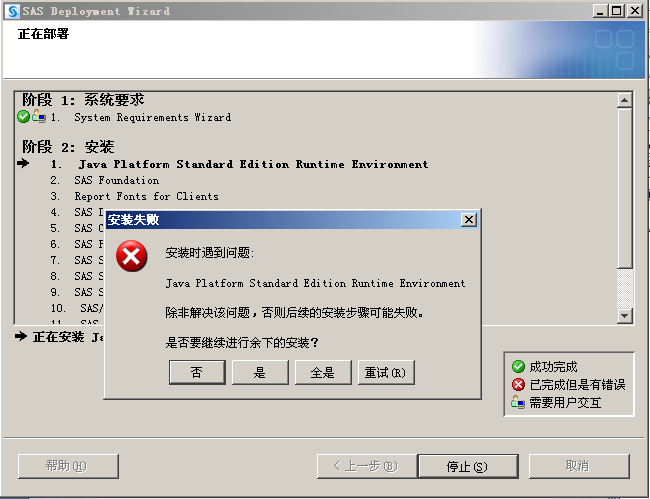Screen dimensions: 650x499
Task: Stop deployment with 停止(S) button
Action: pyautogui.click(x=468, y=466)
